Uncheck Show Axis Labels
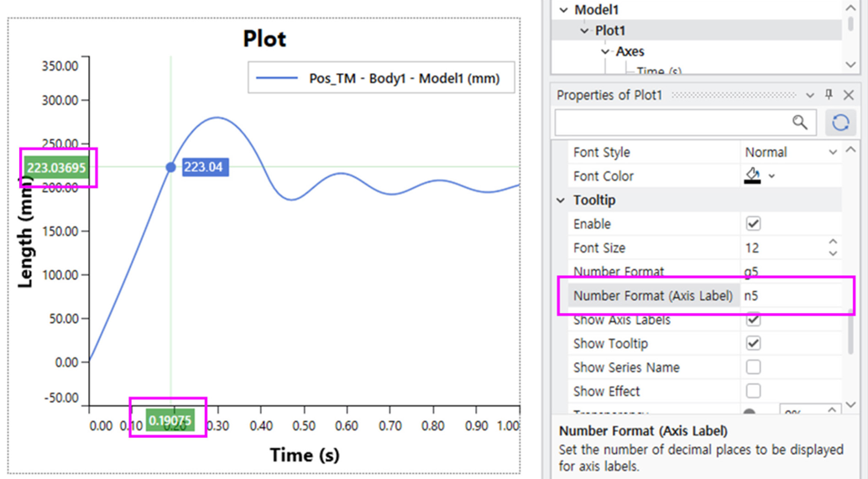868x479 pixels. point(753,320)
